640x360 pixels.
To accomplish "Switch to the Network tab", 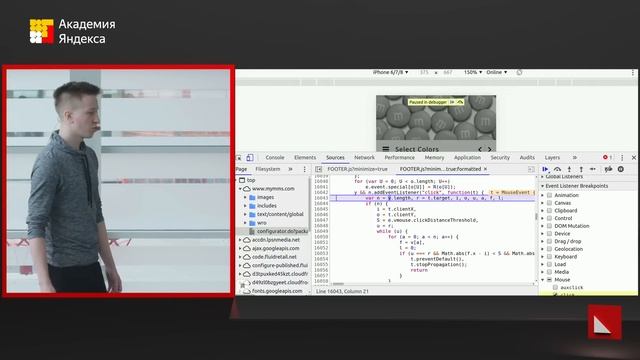I will [364, 158].
